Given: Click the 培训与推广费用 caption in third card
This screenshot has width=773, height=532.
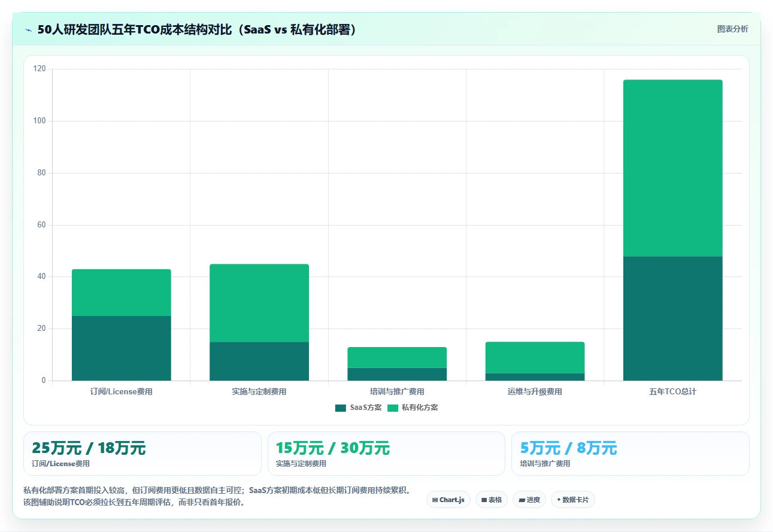Looking at the screenshot, I should [x=545, y=464].
